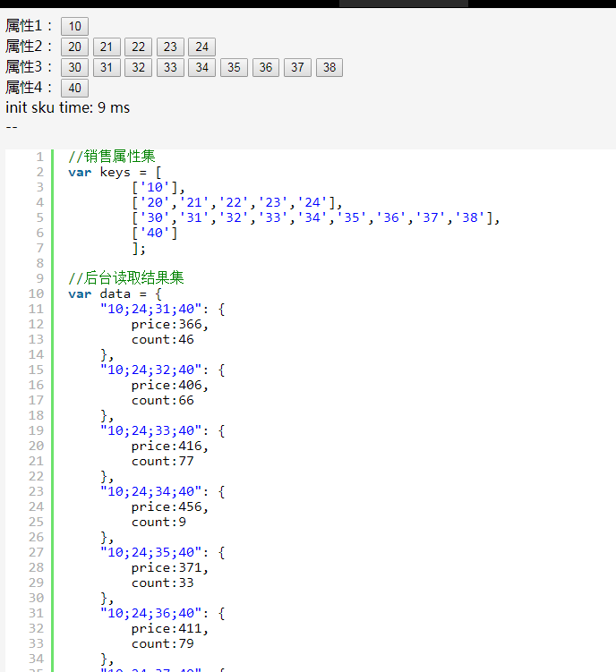Click the count:33 line

(x=163, y=583)
